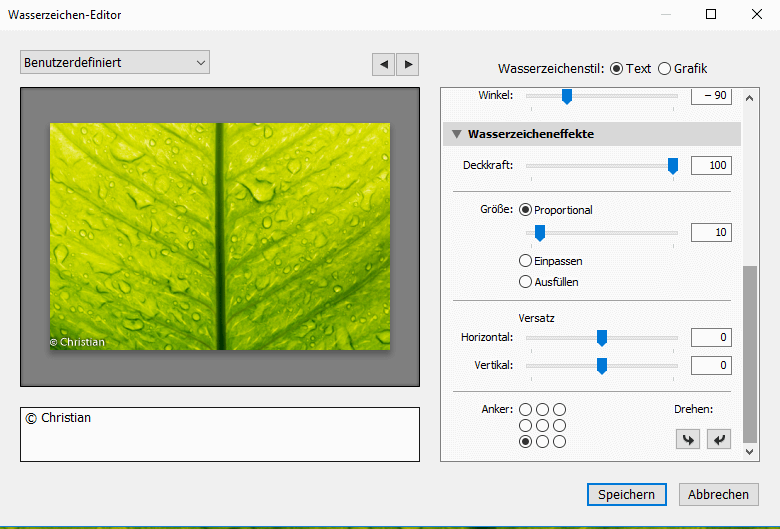Click the scroll up arrow of settings panel
780x529 pixels.
point(750,98)
